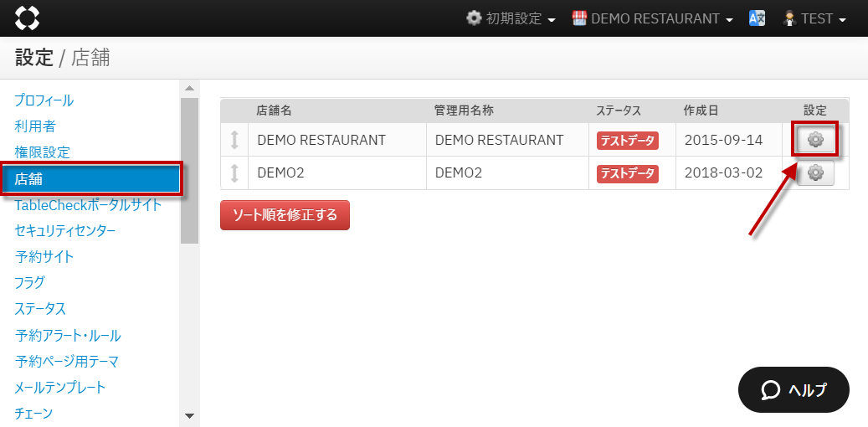
Task: Open メールテンプレート in the sidebar
Action: (x=60, y=388)
